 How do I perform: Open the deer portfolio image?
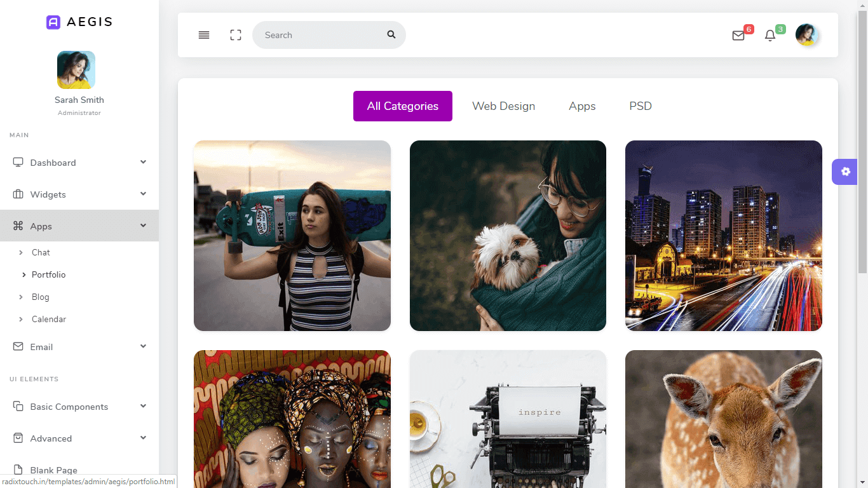pos(724,419)
